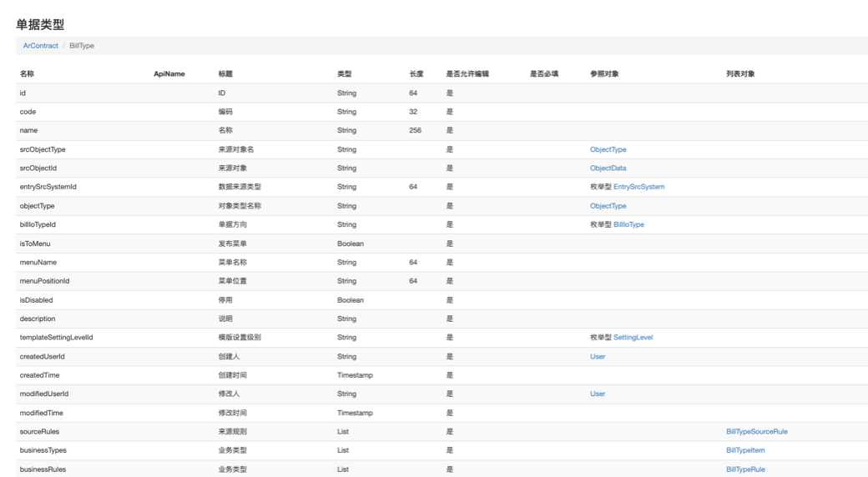Click the 列表对象 column header

pyautogui.click(x=740, y=74)
